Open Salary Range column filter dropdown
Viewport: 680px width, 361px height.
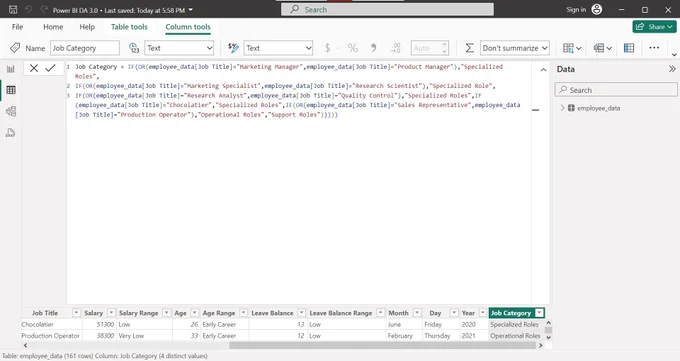click(x=167, y=313)
